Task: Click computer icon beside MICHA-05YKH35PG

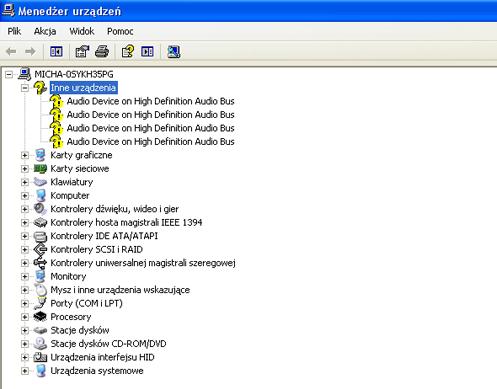Action: point(24,74)
